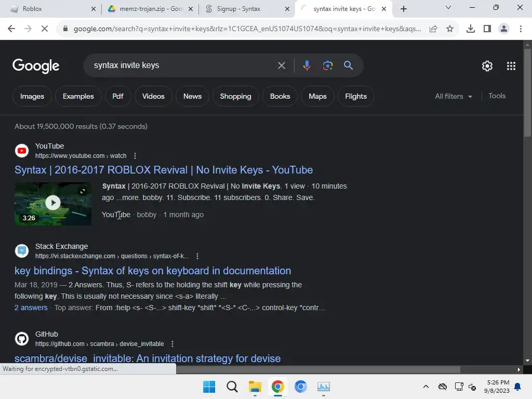This screenshot has height=399, width=532.
Task: Filter results by Videos
Action: [x=153, y=96]
